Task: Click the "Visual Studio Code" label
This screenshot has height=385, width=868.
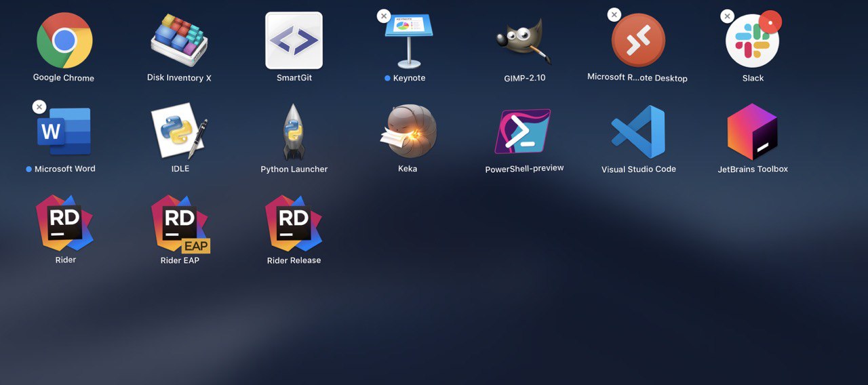Action: pos(639,169)
